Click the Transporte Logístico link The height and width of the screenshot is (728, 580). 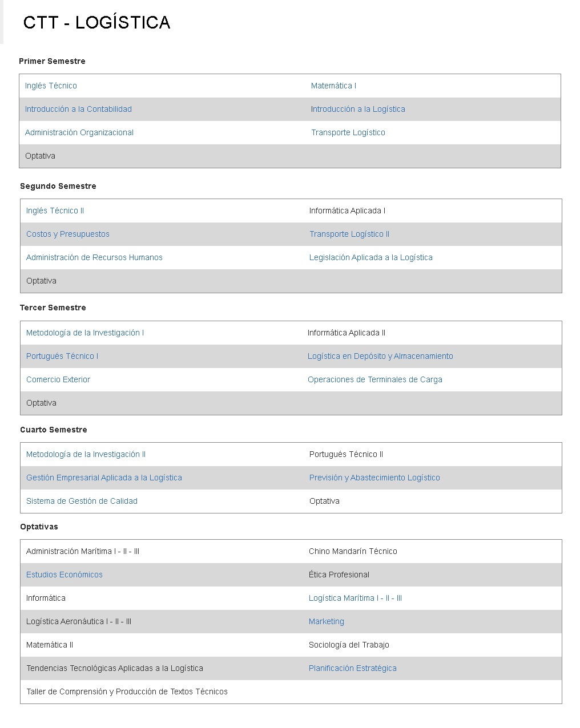[348, 132]
